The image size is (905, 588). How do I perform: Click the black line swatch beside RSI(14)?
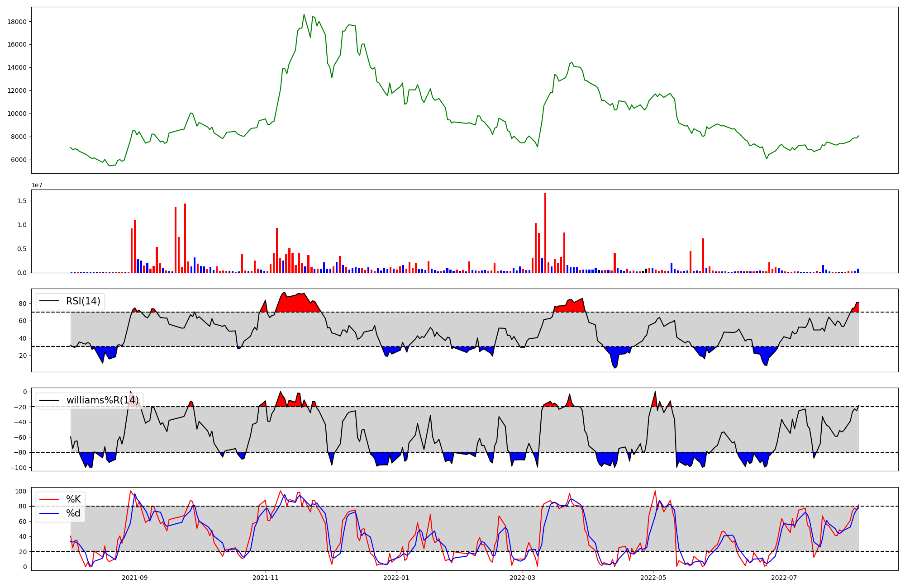point(49,301)
